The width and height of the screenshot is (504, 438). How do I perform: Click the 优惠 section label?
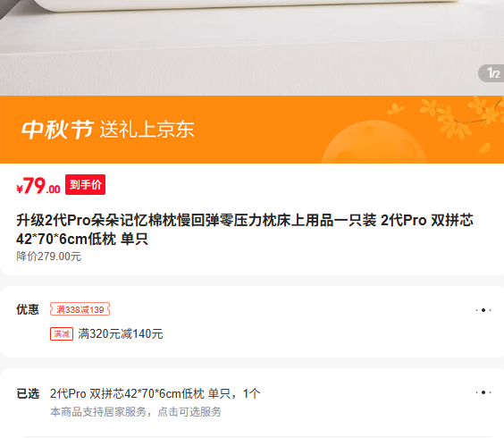pos(28,309)
